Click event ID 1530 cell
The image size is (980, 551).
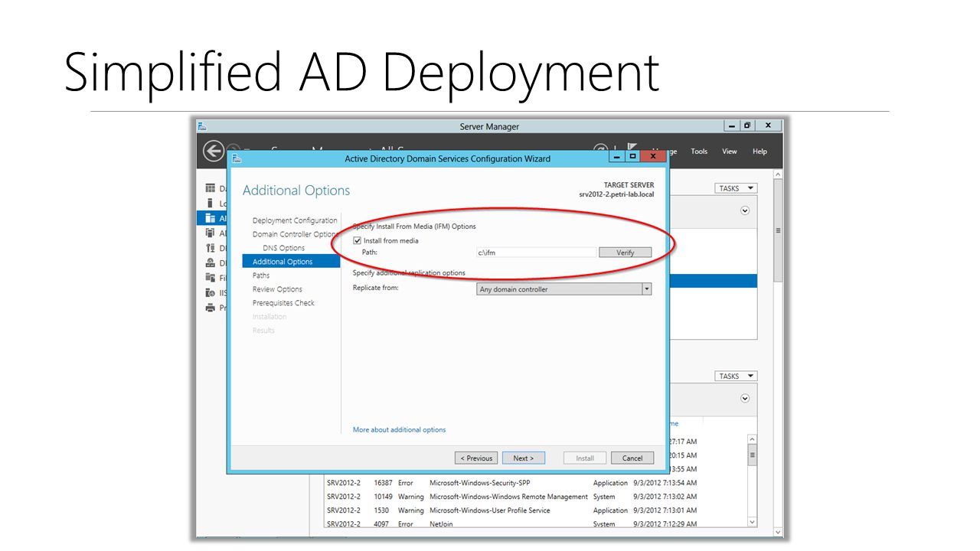click(x=381, y=510)
